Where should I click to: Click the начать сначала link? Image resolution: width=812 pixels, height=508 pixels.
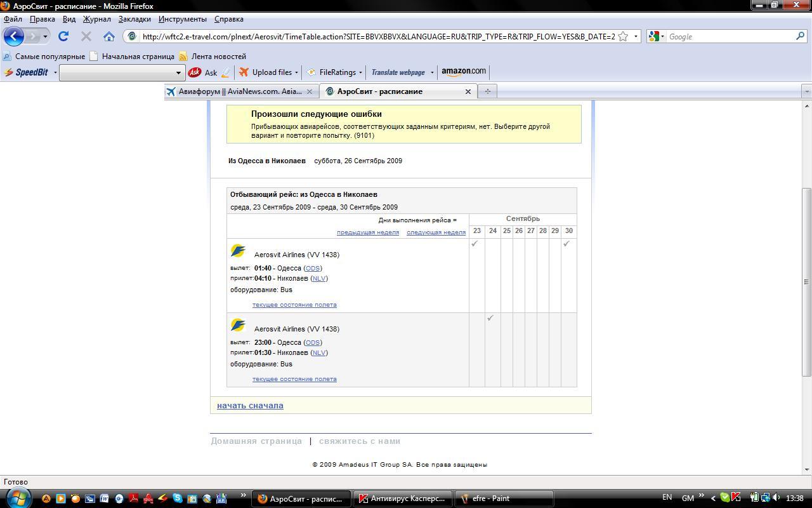250,406
